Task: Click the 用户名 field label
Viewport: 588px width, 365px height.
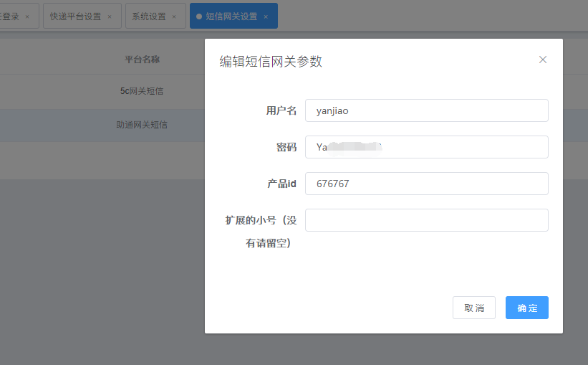Action: tap(281, 110)
